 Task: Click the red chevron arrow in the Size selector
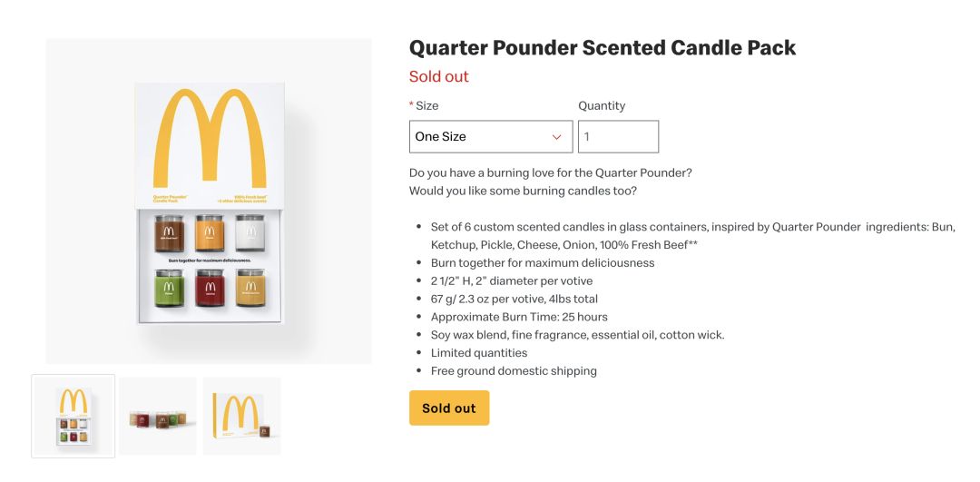point(557,137)
